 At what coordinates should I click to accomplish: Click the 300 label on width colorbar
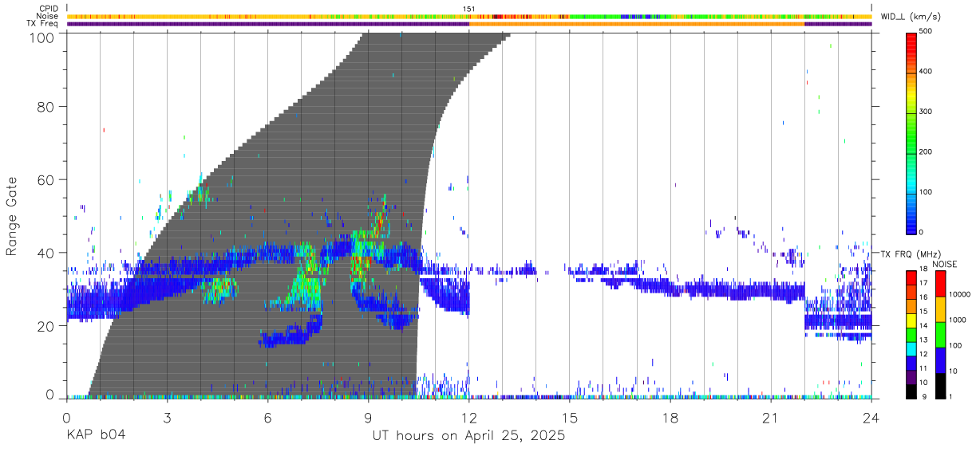click(927, 112)
